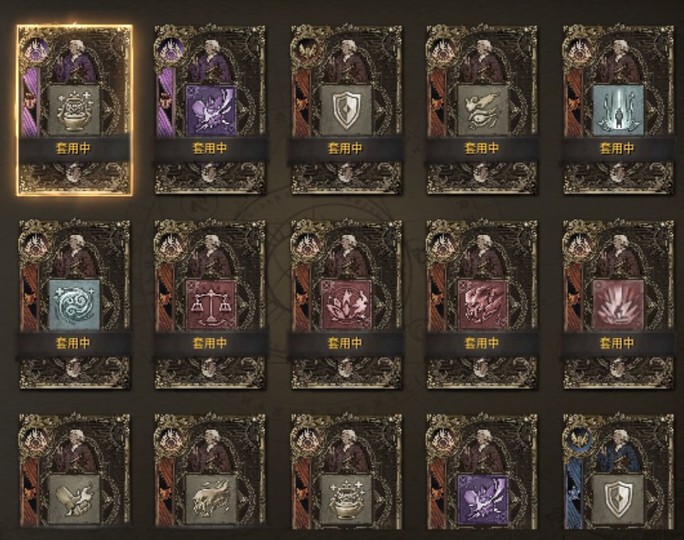Viewport: 684px width, 540px height.
Task: Click 套用中 banner under the lotus card
Action: coord(345,343)
